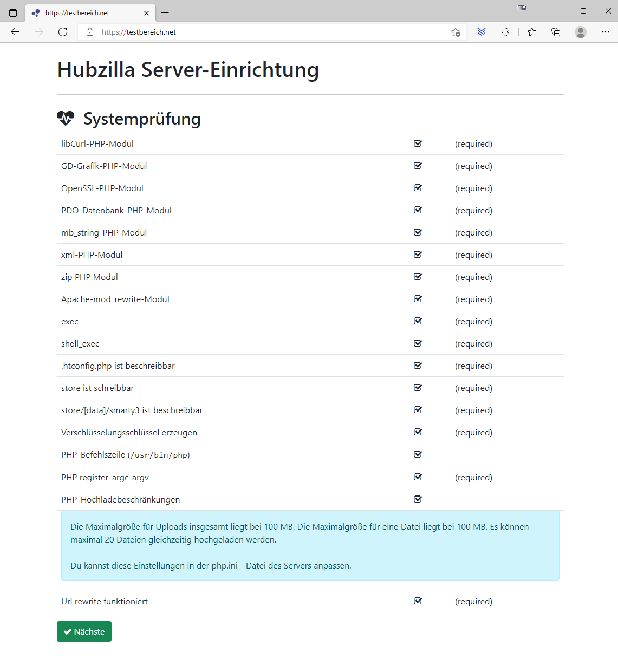Click the blue chevron extension icon
This screenshot has height=672, width=618.
pyautogui.click(x=481, y=32)
